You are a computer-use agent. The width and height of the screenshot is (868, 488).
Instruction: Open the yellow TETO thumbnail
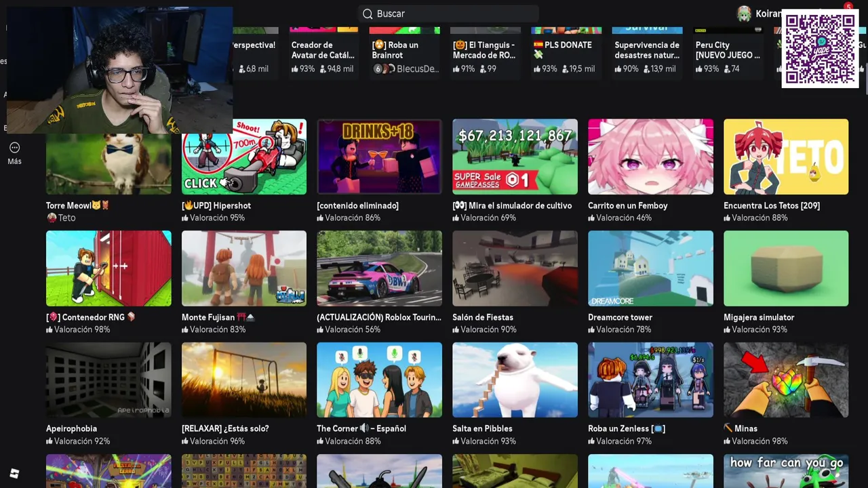pos(786,157)
